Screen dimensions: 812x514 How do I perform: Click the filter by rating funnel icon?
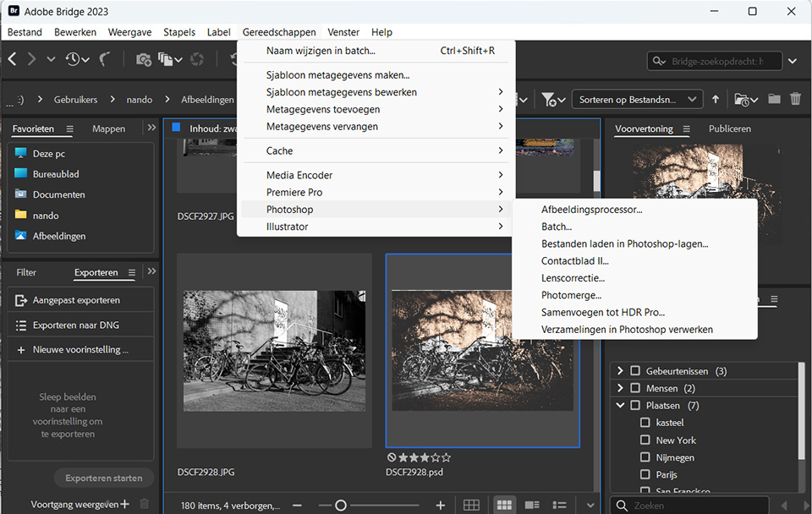[x=553, y=100]
